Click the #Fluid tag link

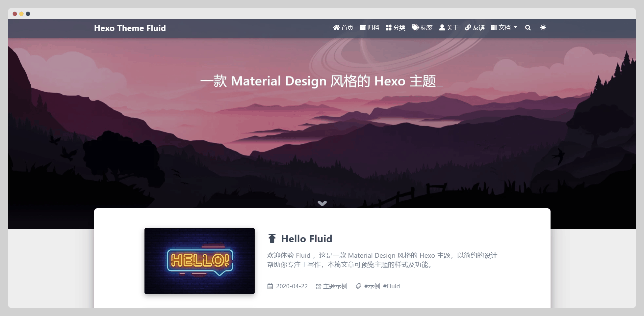click(391, 286)
